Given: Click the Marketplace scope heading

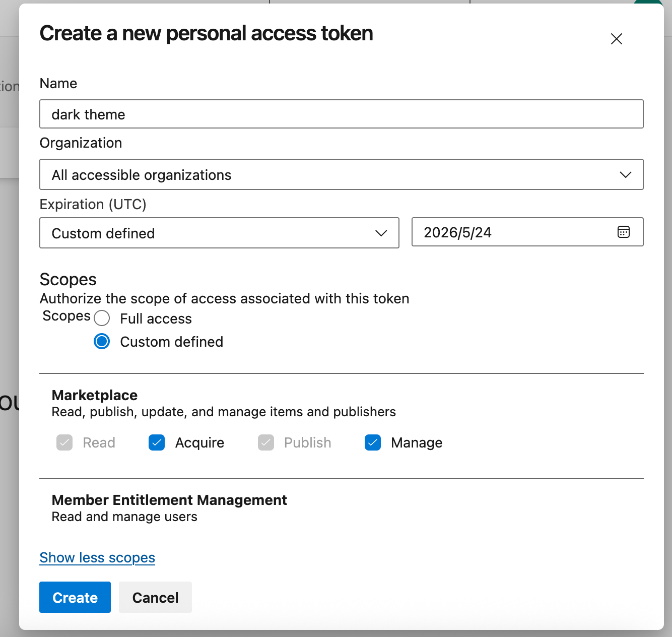Looking at the screenshot, I should (95, 395).
